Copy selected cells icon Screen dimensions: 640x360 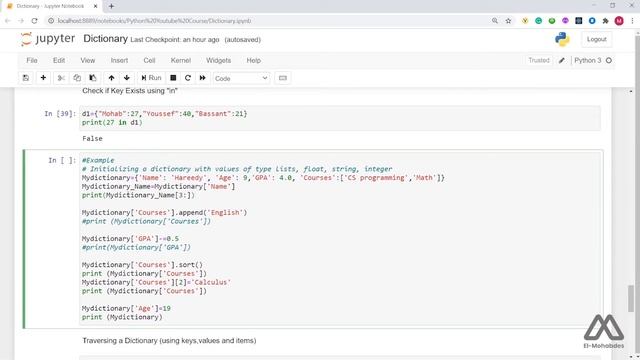(77, 78)
